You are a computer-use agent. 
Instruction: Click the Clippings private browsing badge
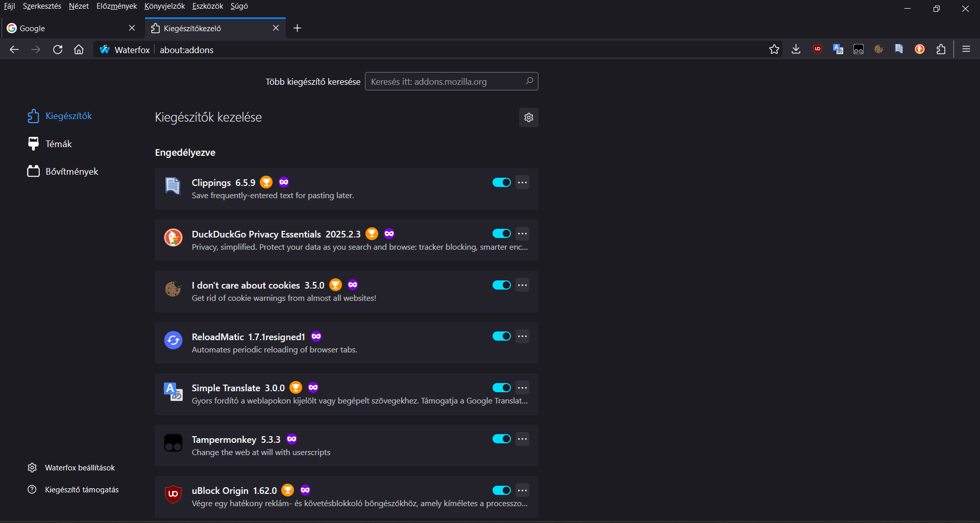(x=284, y=182)
